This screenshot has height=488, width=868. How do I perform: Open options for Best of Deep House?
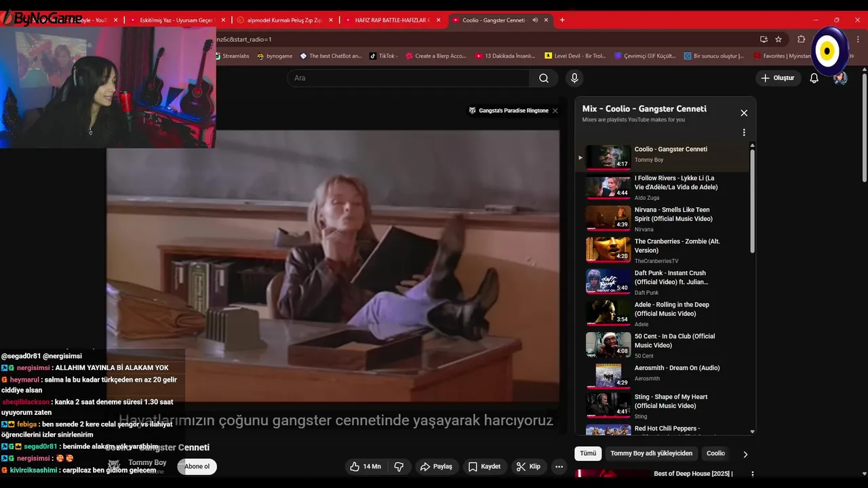[x=752, y=474]
